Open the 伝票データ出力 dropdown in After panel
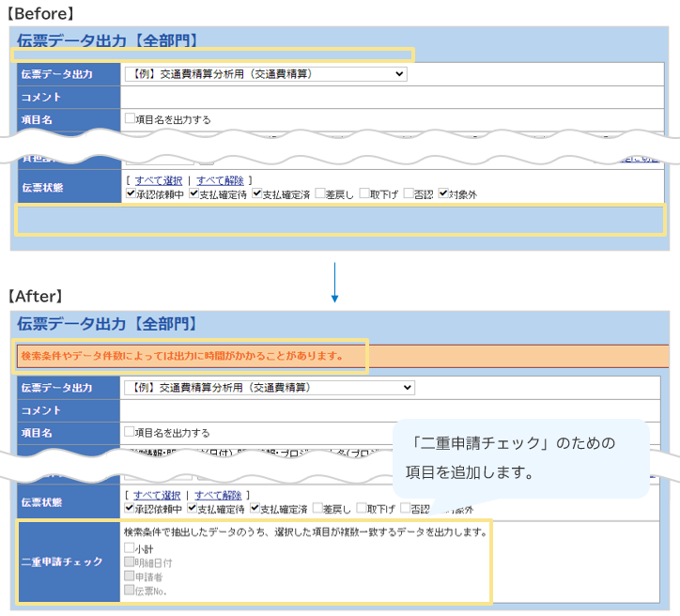This screenshot has width=680, height=616. tap(268, 387)
